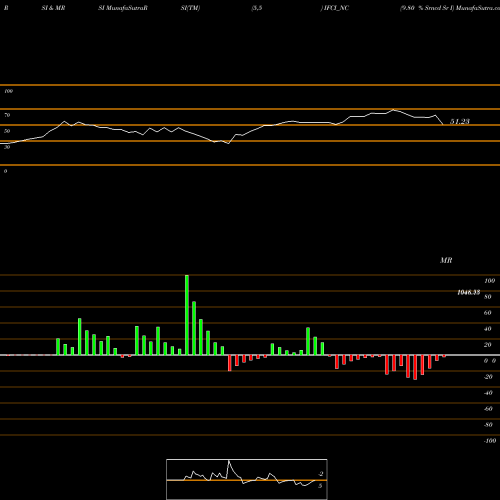Click the "SI MunafaSutraR" header label

pyautogui.click(x=123, y=8)
